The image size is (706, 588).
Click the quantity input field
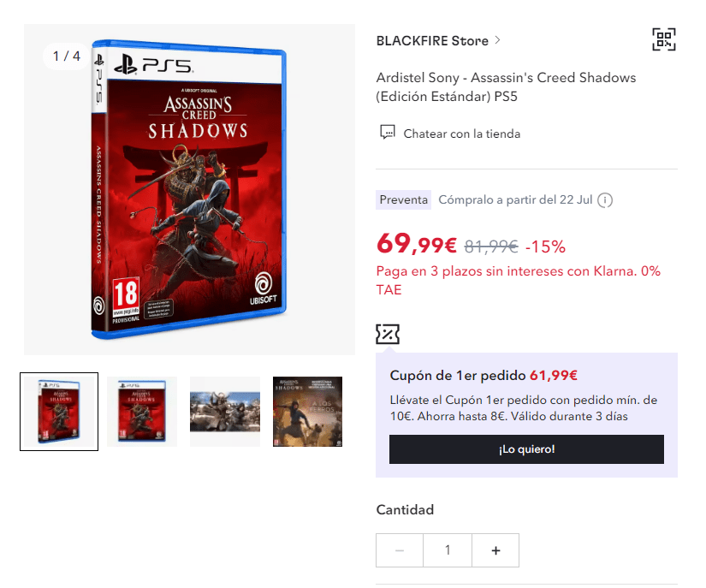coord(448,550)
